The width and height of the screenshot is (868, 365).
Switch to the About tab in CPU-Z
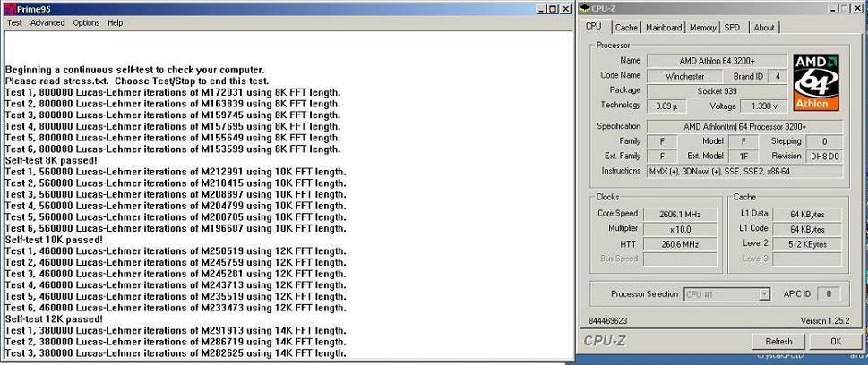764,27
